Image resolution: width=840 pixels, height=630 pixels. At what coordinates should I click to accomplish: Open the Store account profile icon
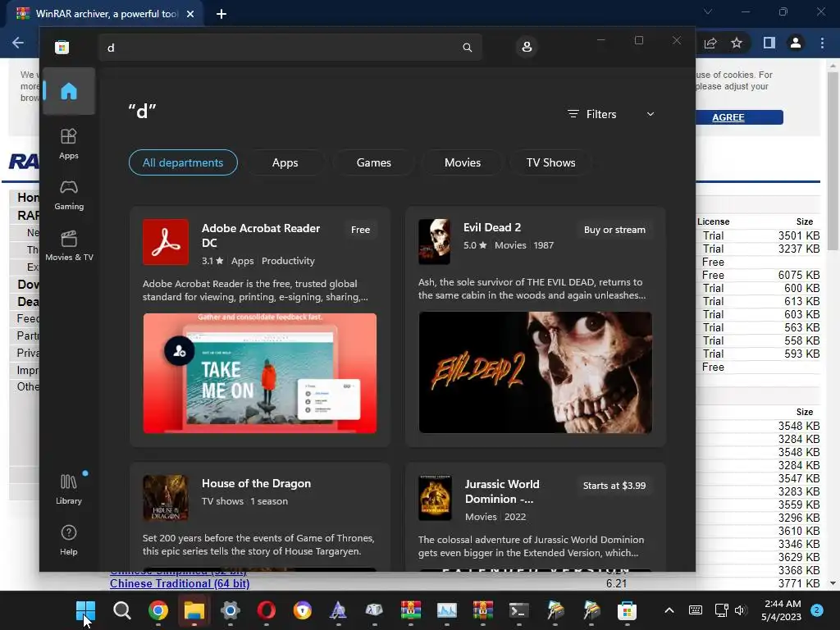pos(527,47)
